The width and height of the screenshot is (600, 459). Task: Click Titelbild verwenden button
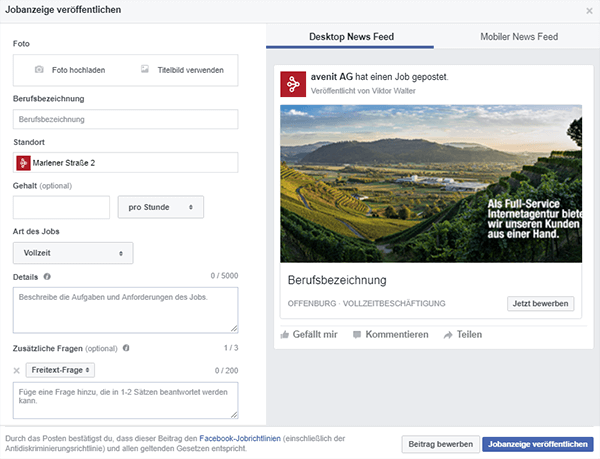[183, 70]
